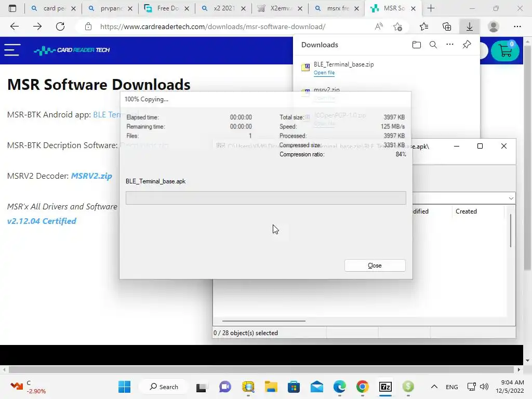Close the 'card pe' tab
The width and height of the screenshot is (532, 399).
click(x=74, y=8)
